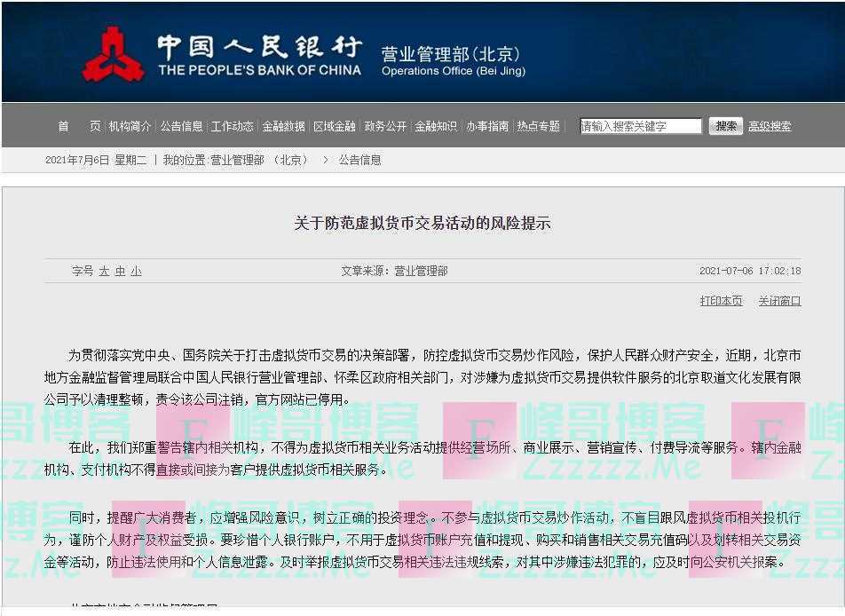This screenshot has width=845, height=616.
Task: Open the 高级搜索 advanced search link
Action: [x=769, y=126]
